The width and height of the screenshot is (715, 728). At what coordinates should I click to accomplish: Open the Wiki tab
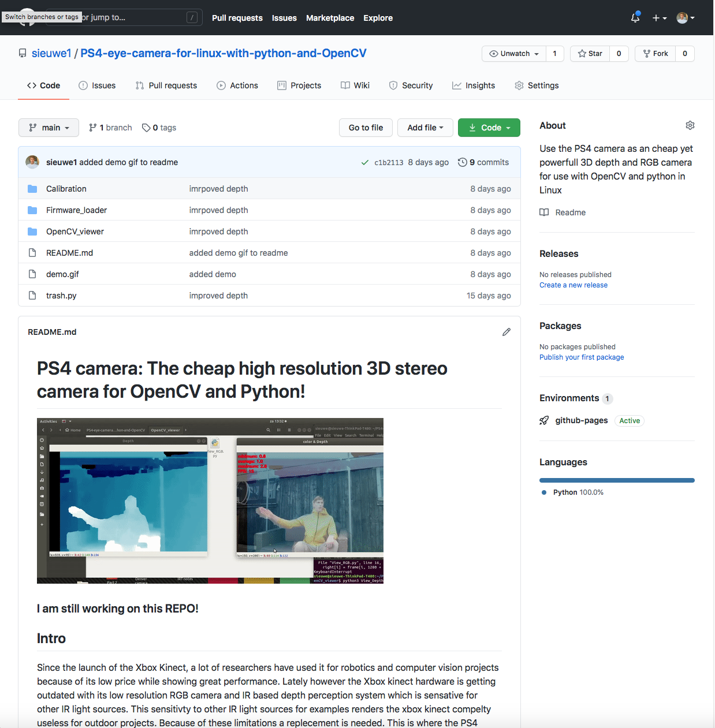tap(355, 85)
